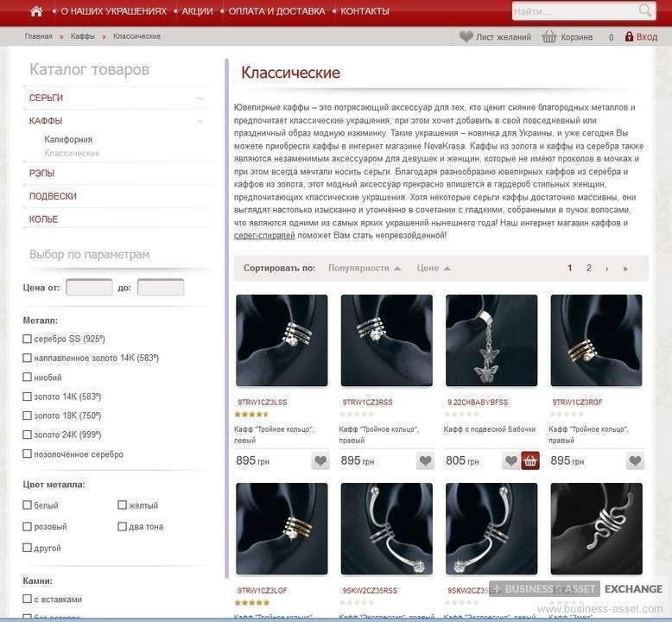Image resolution: width=672 pixels, height=622 pixels.
Task: Rate 9TRW1CZ3LSS product stars
Action: (251, 414)
